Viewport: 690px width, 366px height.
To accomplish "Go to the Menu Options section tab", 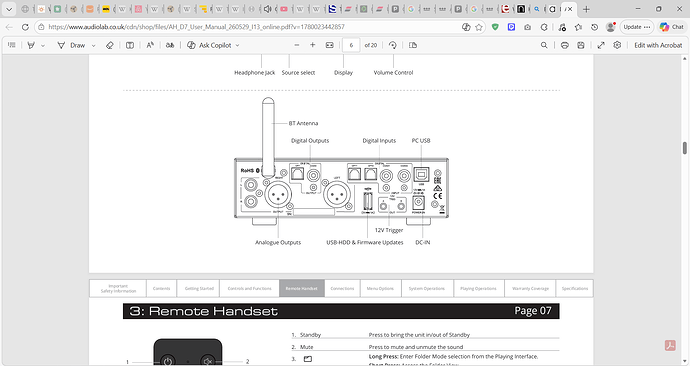I will tap(380, 289).
